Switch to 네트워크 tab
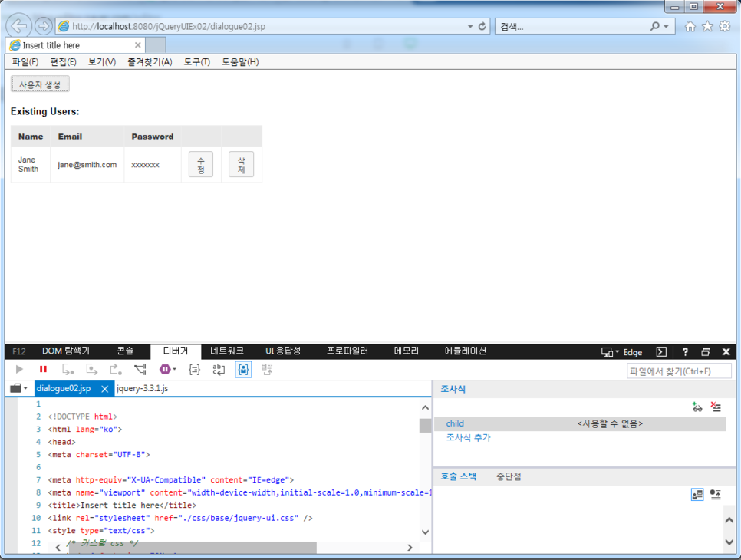This screenshot has height=560, width=741. click(227, 351)
